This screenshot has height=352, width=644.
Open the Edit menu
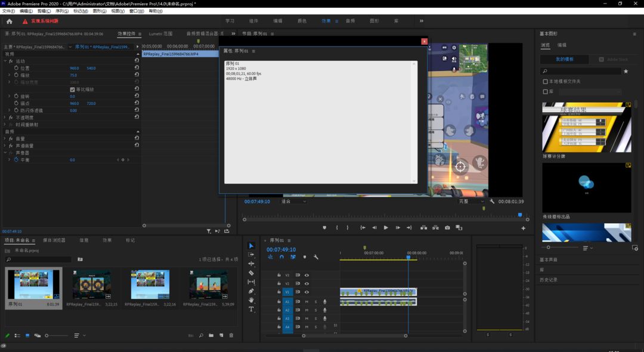tap(26, 11)
